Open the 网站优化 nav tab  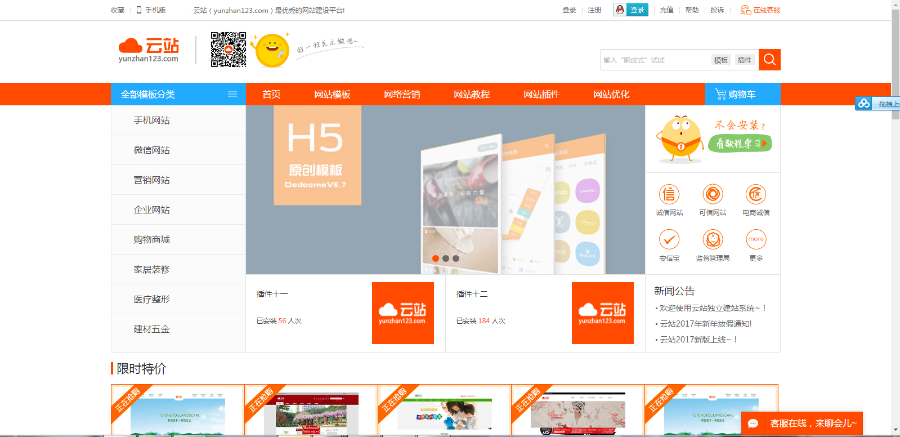coord(611,94)
